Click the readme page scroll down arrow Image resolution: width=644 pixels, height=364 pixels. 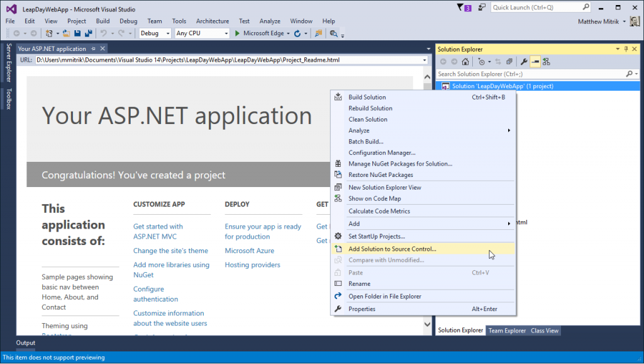(427, 324)
